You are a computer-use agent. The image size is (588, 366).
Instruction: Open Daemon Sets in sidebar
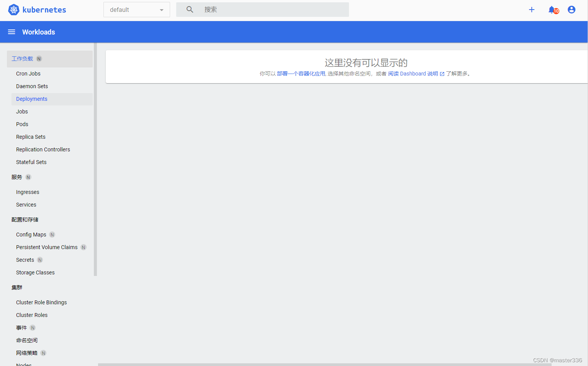click(32, 86)
